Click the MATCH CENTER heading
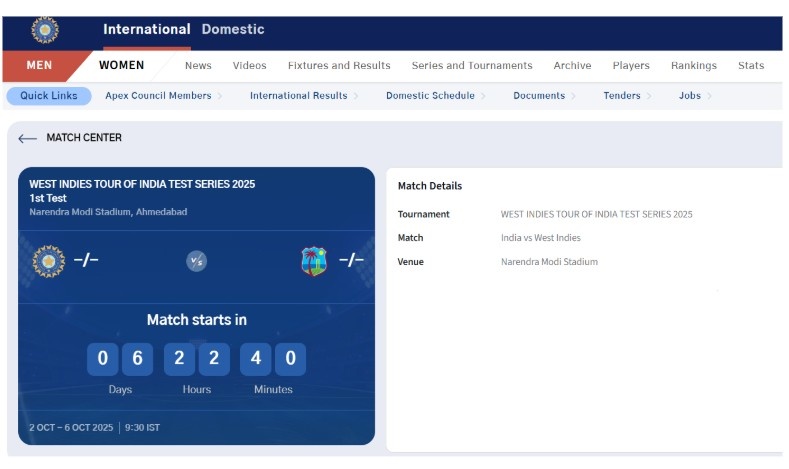789x469 pixels. 84,138
